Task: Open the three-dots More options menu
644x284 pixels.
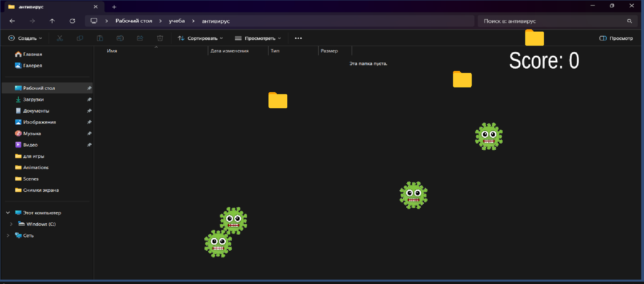Action: click(298, 38)
